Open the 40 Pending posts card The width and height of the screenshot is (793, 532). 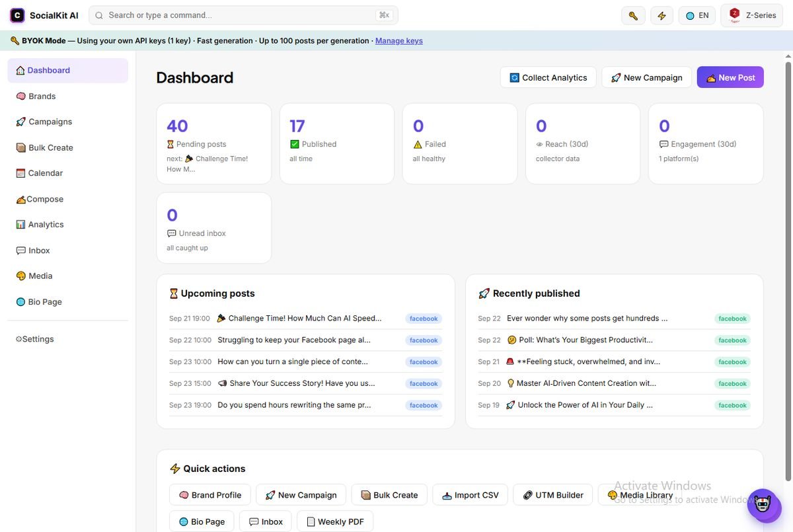pyautogui.click(x=214, y=143)
